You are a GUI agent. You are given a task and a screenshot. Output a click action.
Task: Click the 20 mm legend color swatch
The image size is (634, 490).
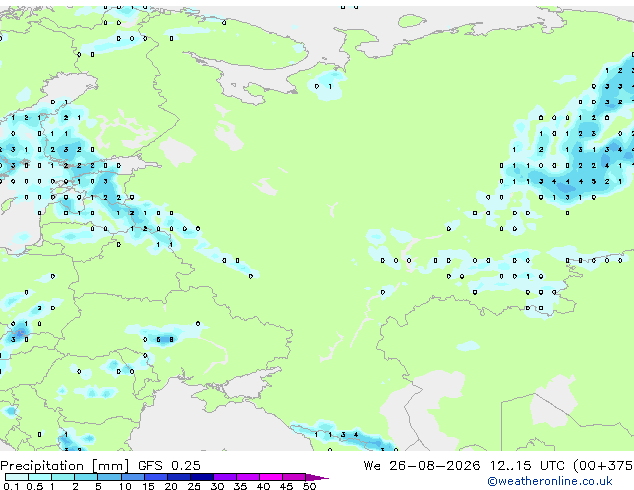(179, 477)
